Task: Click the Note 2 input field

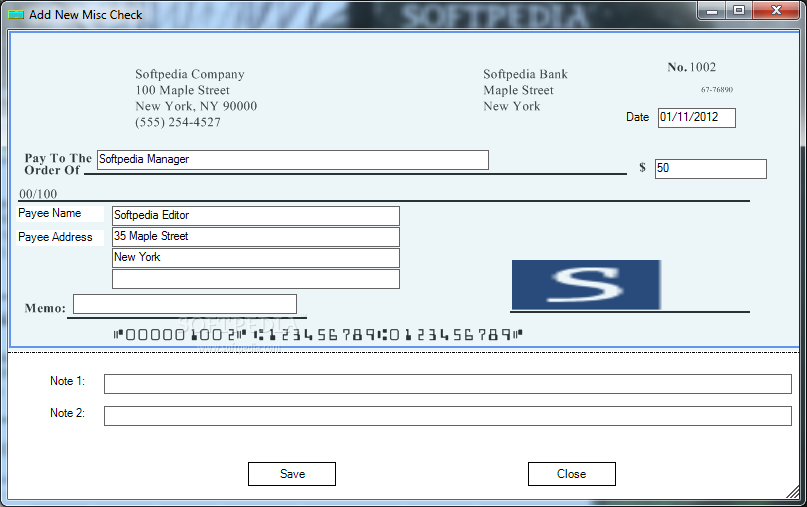Action: [x=448, y=416]
